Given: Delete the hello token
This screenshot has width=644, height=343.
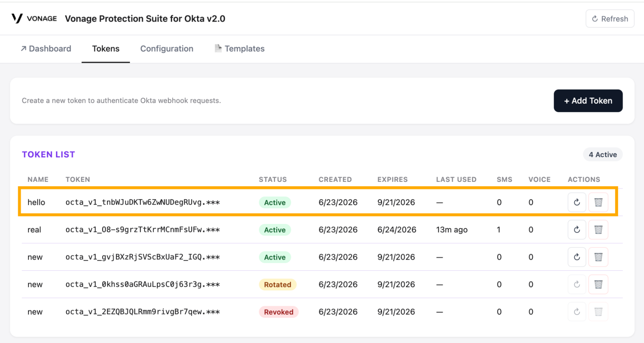Looking at the screenshot, I should [598, 202].
